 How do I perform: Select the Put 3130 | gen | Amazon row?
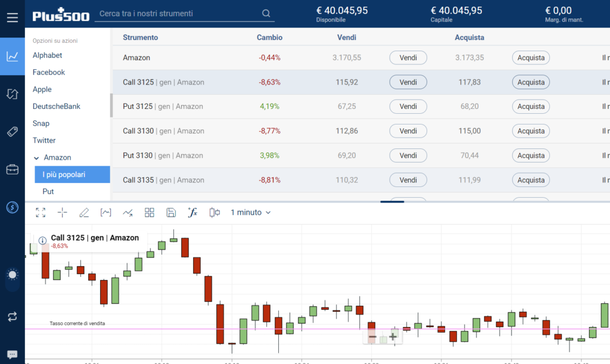coord(362,155)
